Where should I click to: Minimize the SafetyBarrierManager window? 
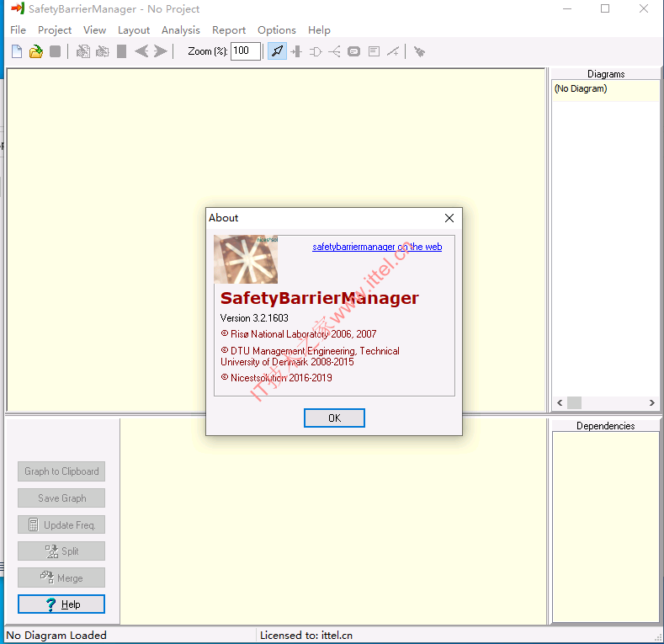point(567,8)
